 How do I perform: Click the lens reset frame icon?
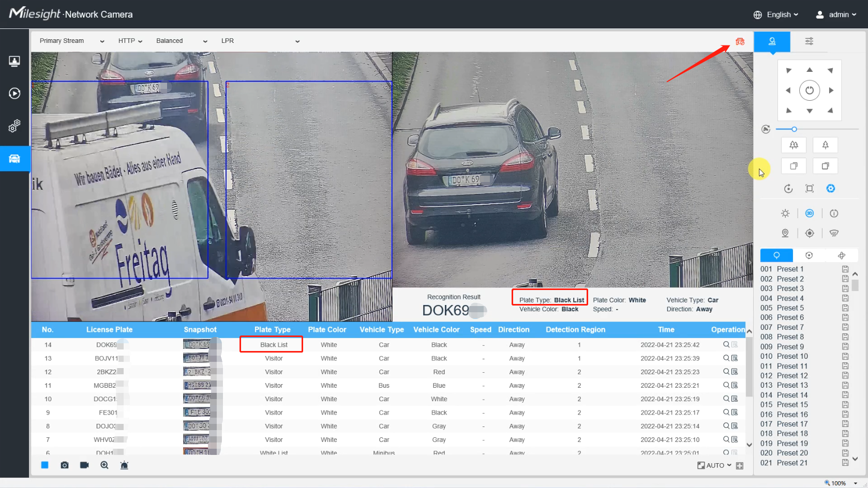coord(810,189)
